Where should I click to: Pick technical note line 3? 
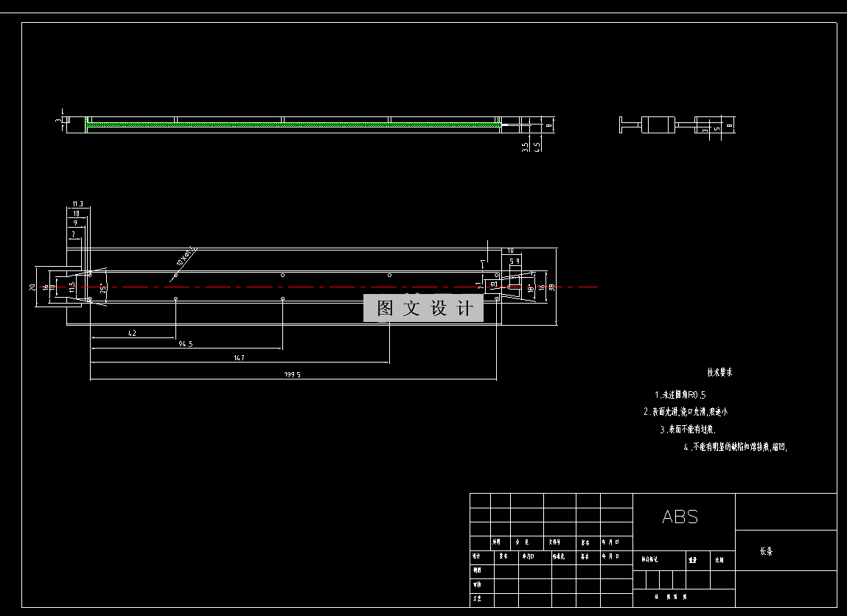(x=688, y=429)
